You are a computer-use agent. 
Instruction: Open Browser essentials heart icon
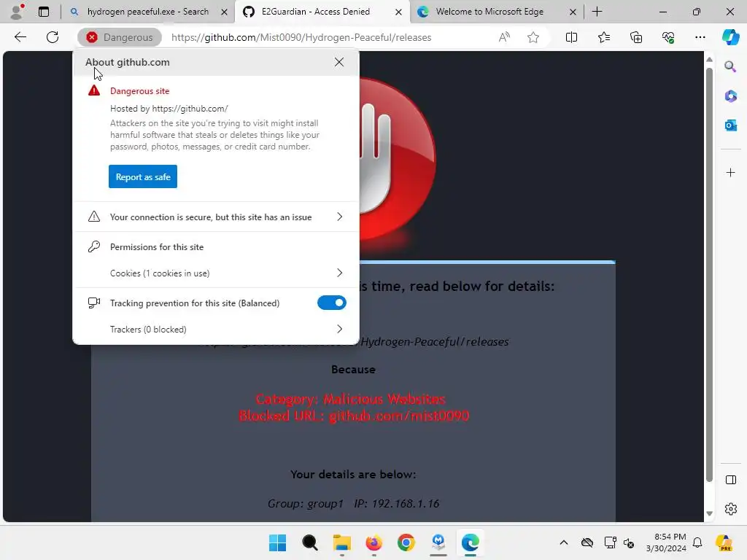668,37
